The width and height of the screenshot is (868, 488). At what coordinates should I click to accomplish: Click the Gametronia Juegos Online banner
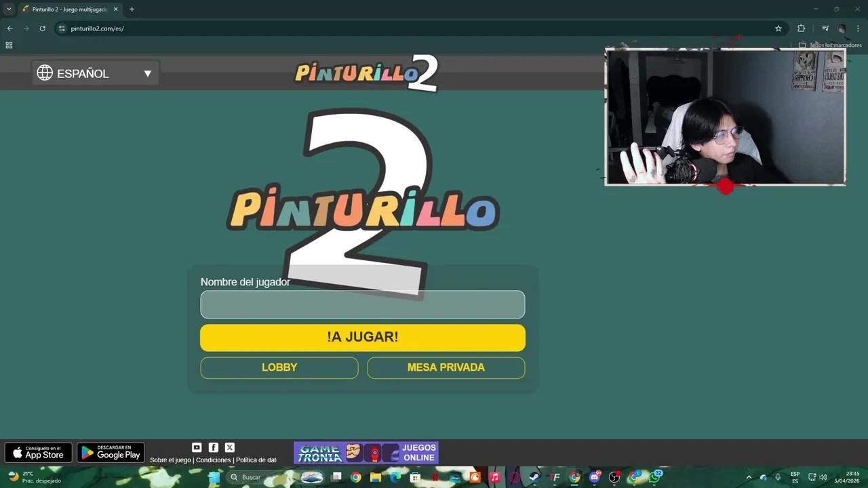coord(366,453)
